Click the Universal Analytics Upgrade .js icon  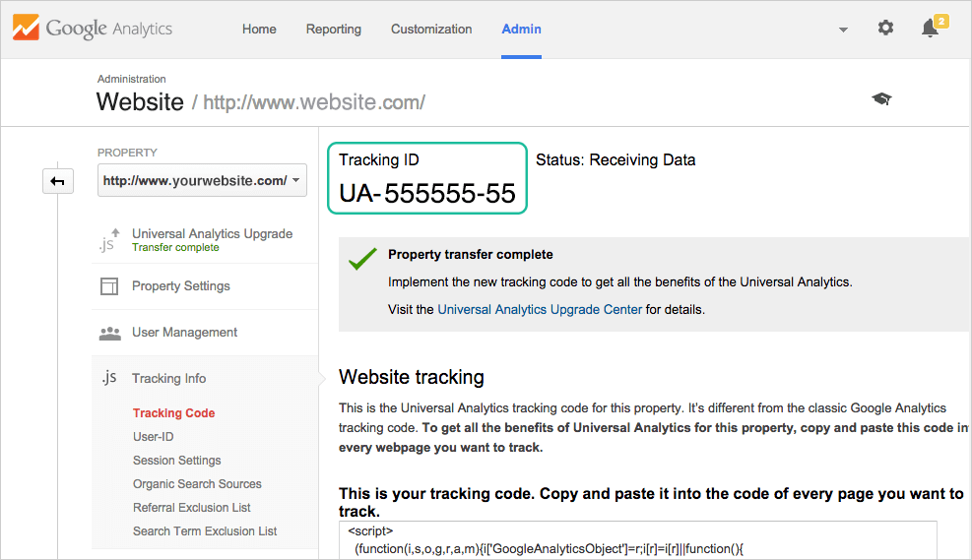point(109,240)
